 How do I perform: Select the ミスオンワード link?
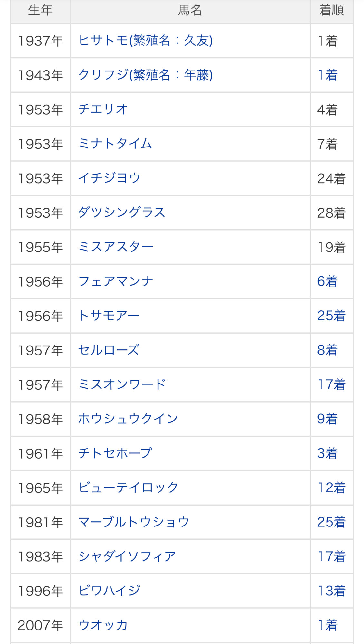click(122, 384)
